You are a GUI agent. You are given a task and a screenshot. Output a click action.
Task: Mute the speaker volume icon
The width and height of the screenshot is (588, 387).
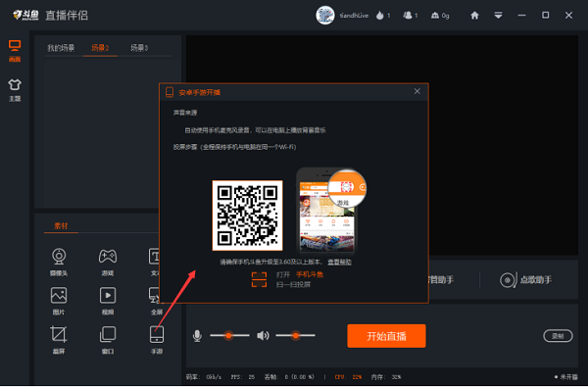tap(263, 336)
